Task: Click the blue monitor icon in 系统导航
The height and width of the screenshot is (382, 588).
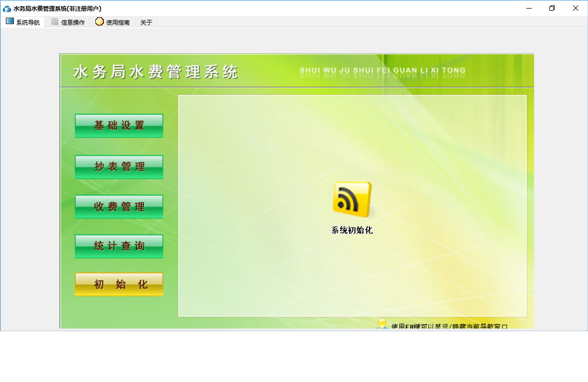Action: pos(10,21)
